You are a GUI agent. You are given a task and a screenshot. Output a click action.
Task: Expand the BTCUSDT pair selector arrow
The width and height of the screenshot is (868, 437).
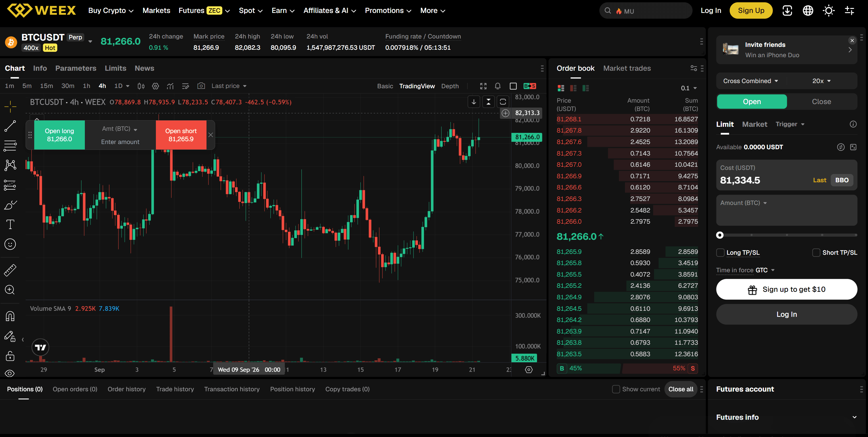90,41
